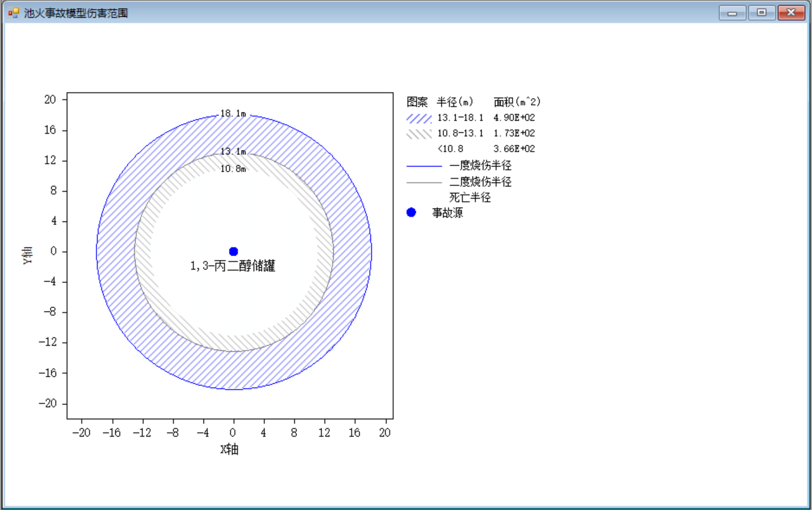812x510 pixels.
Task: Click the window title 池火事故模型伤害范围
Action: click(x=76, y=13)
